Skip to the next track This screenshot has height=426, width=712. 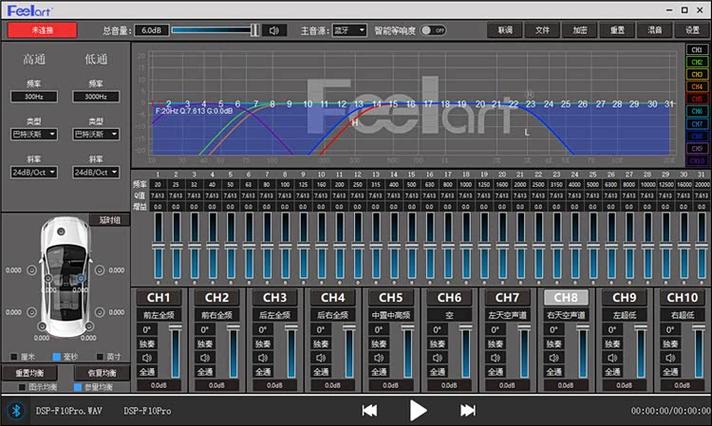[468, 411]
